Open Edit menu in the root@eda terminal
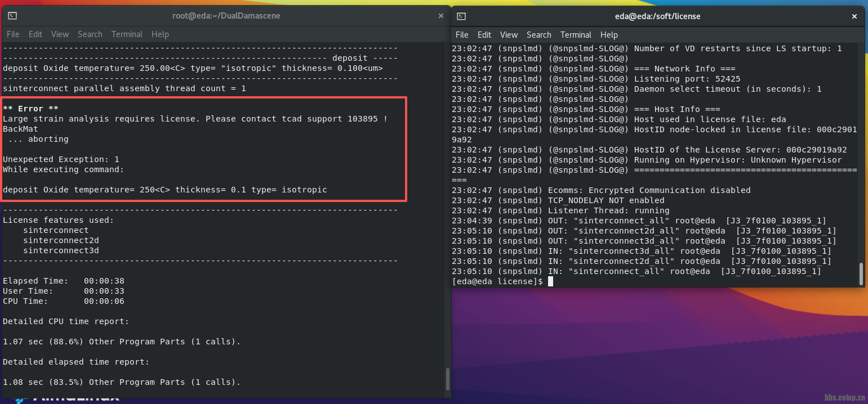The height and width of the screenshot is (404, 868). (x=35, y=34)
